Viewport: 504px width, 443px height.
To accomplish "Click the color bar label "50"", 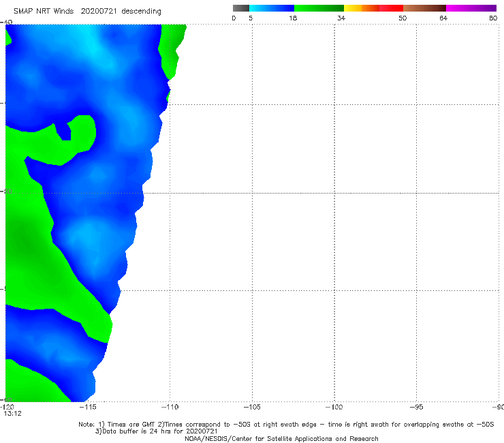I will [x=403, y=18].
